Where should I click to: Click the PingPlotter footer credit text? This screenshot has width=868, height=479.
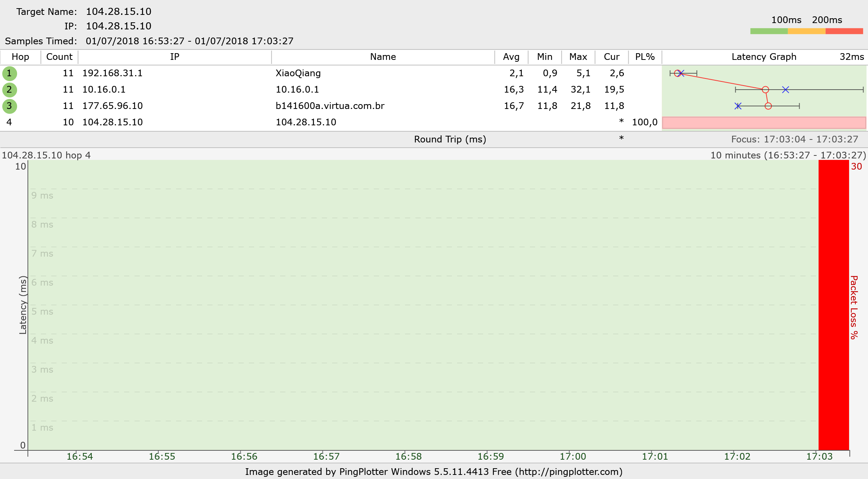(x=434, y=472)
